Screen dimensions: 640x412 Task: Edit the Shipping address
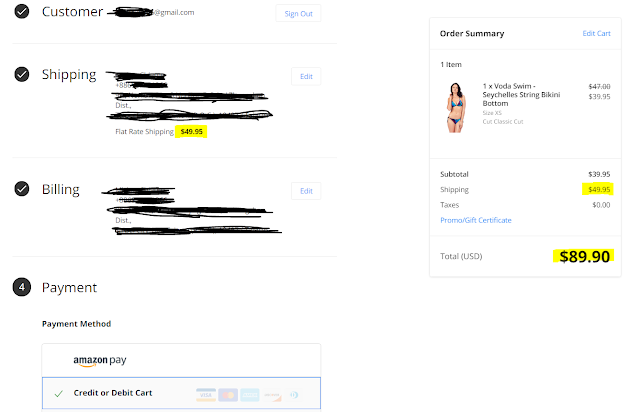(306, 76)
